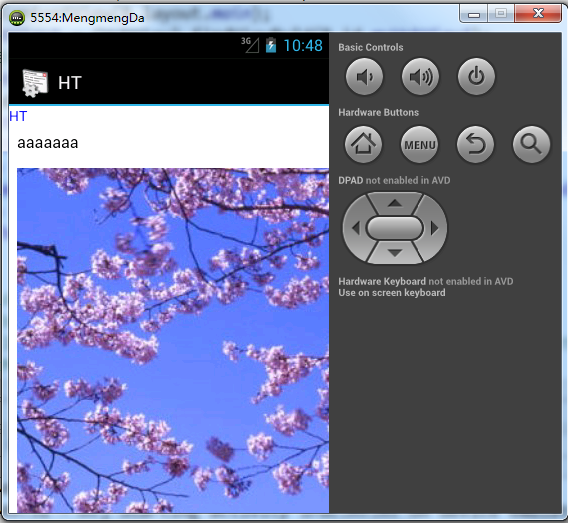Click the Hardware Buttons label
The image size is (568, 523).
point(379,112)
